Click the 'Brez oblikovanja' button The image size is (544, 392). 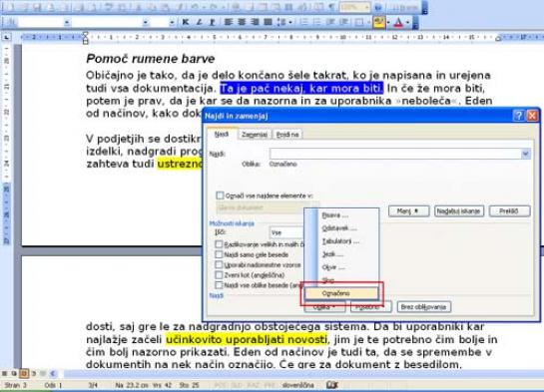(423, 307)
